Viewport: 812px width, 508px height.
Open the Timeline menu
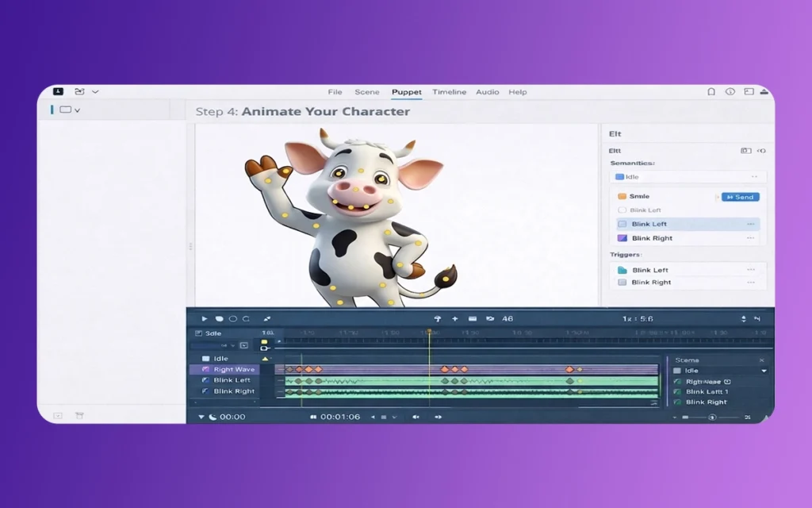point(449,92)
